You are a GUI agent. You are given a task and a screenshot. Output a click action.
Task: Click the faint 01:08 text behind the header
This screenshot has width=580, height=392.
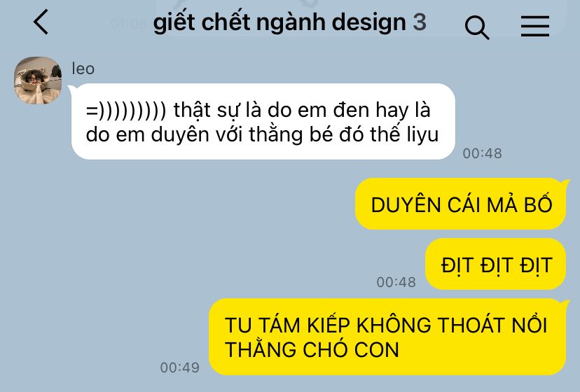(128, 24)
